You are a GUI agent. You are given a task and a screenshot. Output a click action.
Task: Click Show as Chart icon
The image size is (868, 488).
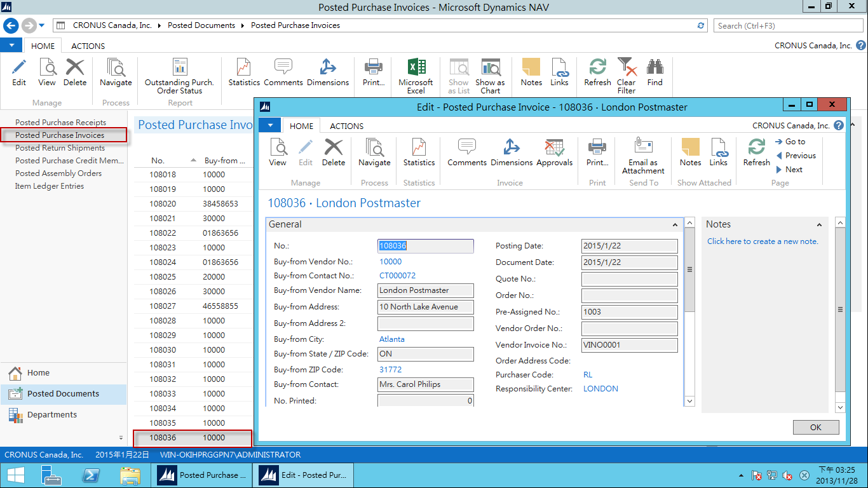(x=490, y=76)
